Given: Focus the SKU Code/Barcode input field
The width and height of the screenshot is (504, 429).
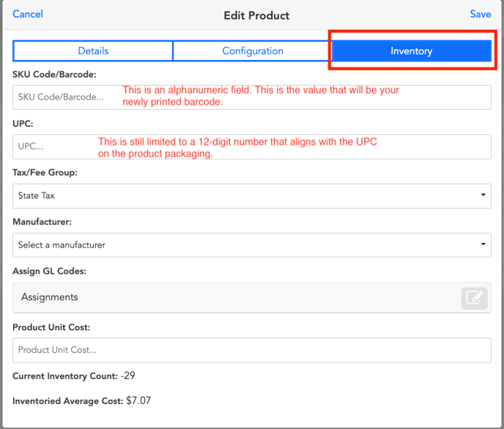Looking at the screenshot, I should coord(252,97).
